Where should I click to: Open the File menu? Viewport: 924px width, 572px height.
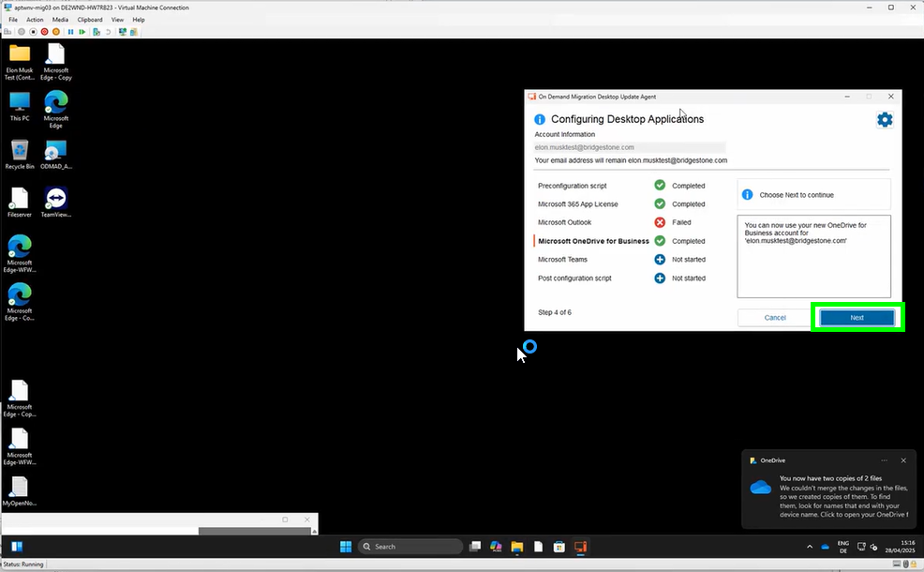pos(13,20)
